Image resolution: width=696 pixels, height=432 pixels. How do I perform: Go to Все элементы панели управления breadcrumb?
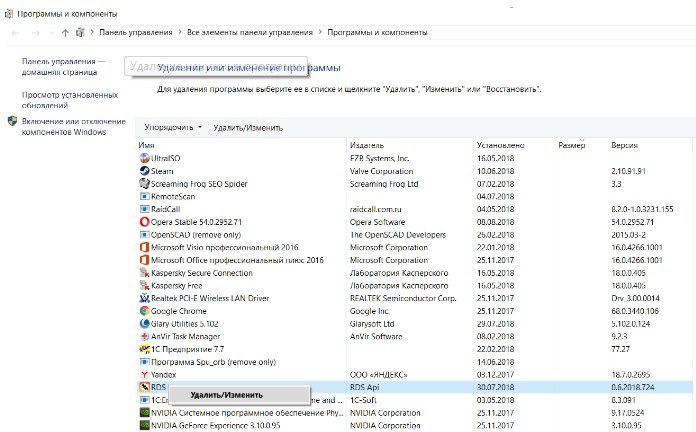tap(249, 32)
